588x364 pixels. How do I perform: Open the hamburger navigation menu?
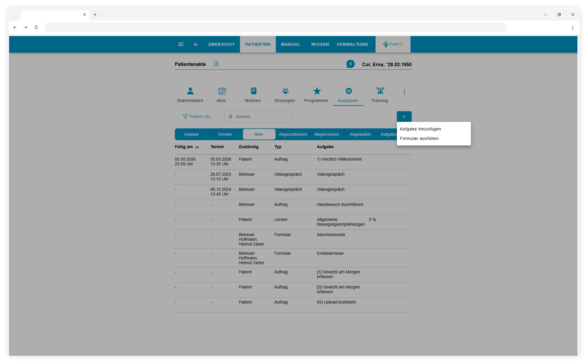point(181,44)
